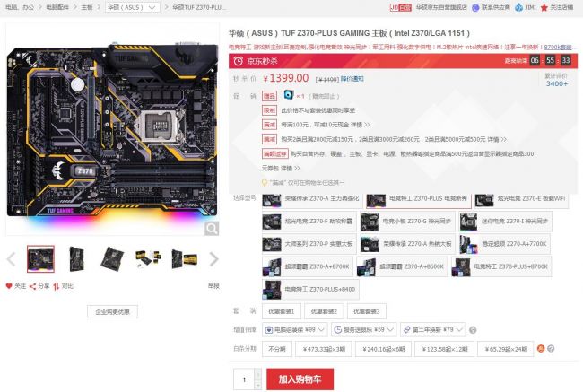Choose the Z370-PLUS+8700K bundle model

[x=501, y=266]
